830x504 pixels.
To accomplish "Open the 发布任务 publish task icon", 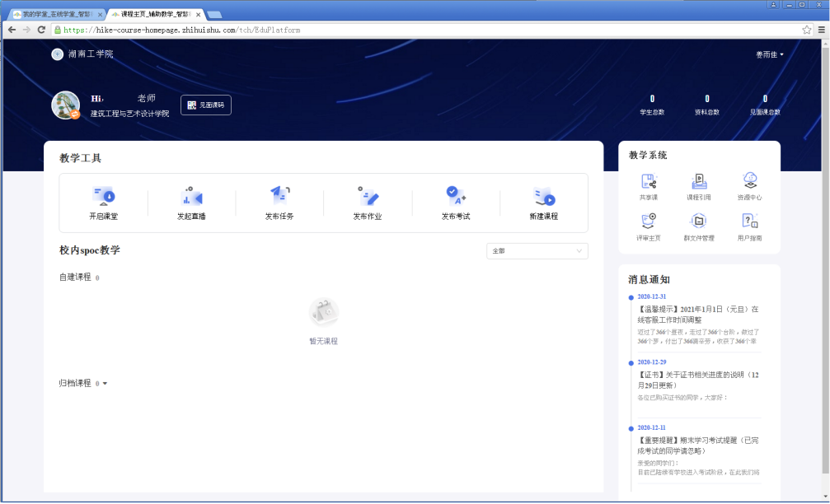I will [x=279, y=196].
